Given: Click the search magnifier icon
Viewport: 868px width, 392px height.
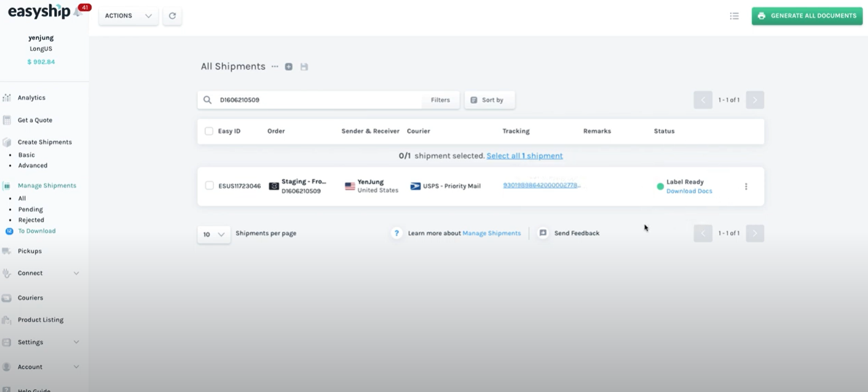Looking at the screenshot, I should click(x=208, y=100).
